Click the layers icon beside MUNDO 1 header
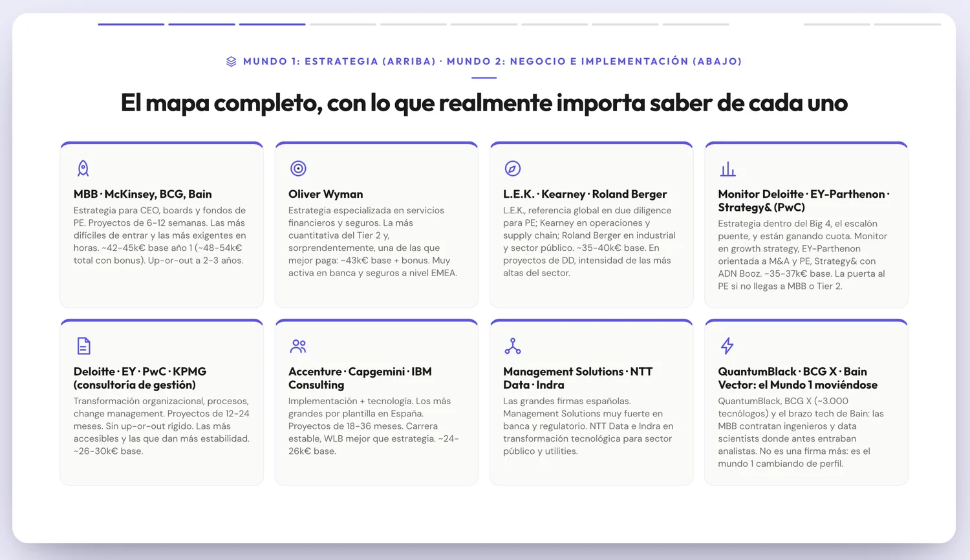 click(232, 61)
